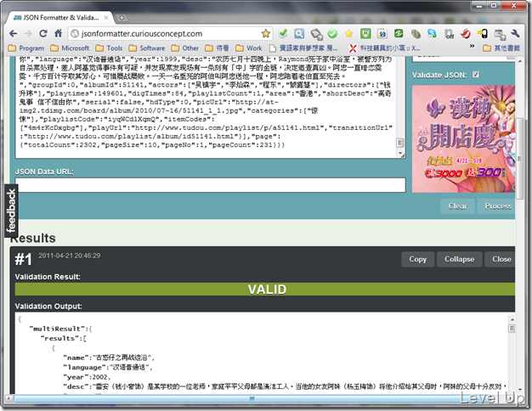The width and height of the screenshot is (532, 411).
Task: Close the JSON Formatter tab
Action: point(106,18)
